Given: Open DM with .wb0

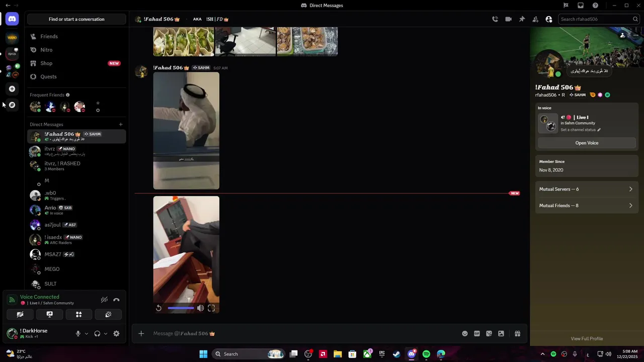Looking at the screenshot, I should (x=76, y=196).
